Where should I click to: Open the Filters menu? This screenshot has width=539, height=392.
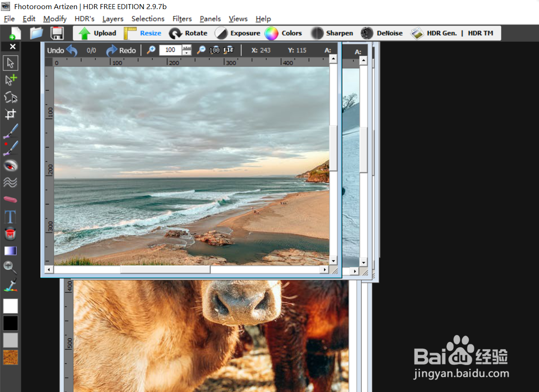coord(182,19)
